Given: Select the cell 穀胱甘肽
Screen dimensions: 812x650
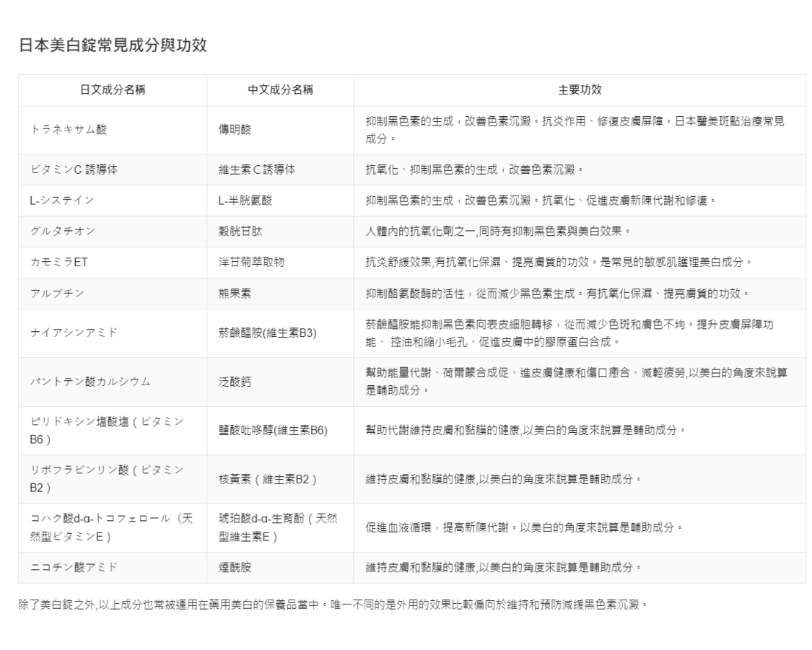Looking at the screenshot, I should point(280,232).
